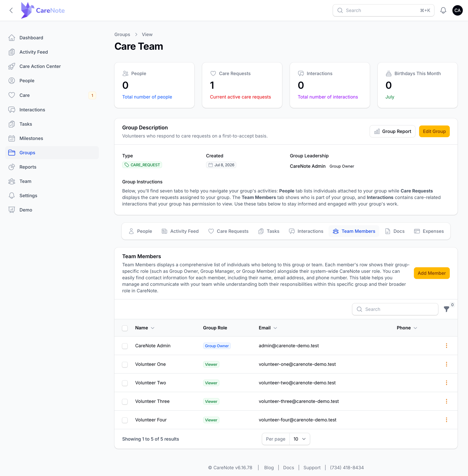468x476 pixels.
Task: Open row actions for Volunteer One
Action: [446, 364]
